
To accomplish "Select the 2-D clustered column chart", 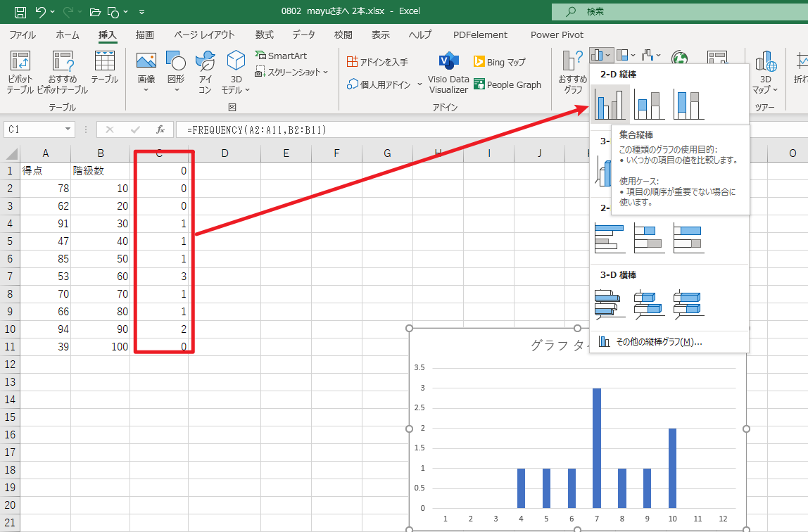I will click(x=610, y=104).
